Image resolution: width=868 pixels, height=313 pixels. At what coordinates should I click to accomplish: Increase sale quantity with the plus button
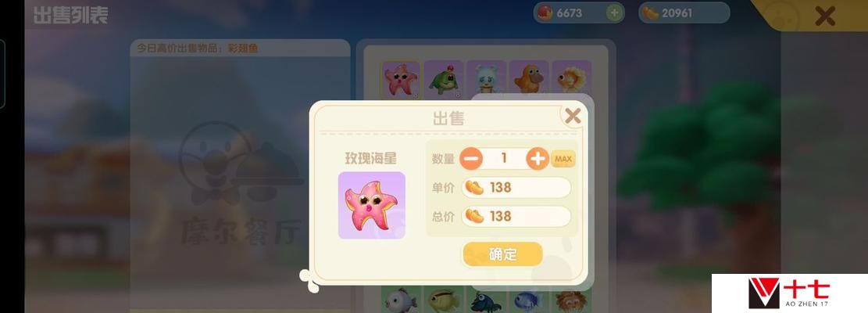(538, 159)
